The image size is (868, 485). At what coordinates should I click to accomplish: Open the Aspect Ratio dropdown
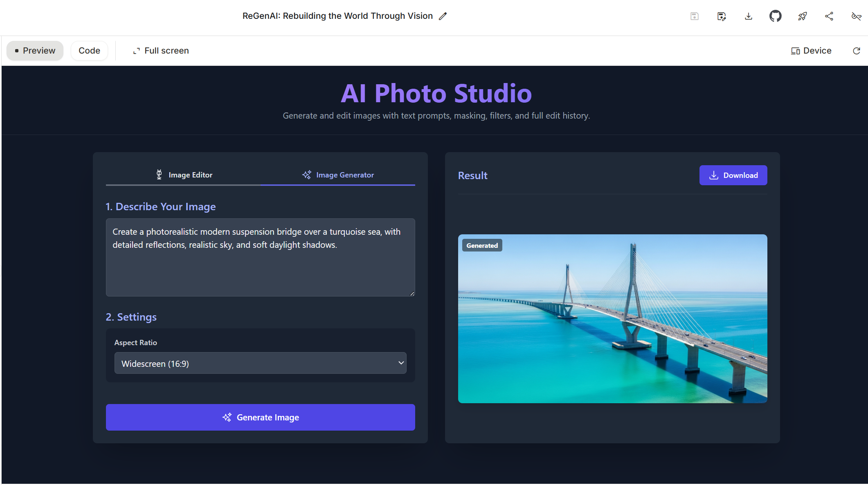click(260, 363)
